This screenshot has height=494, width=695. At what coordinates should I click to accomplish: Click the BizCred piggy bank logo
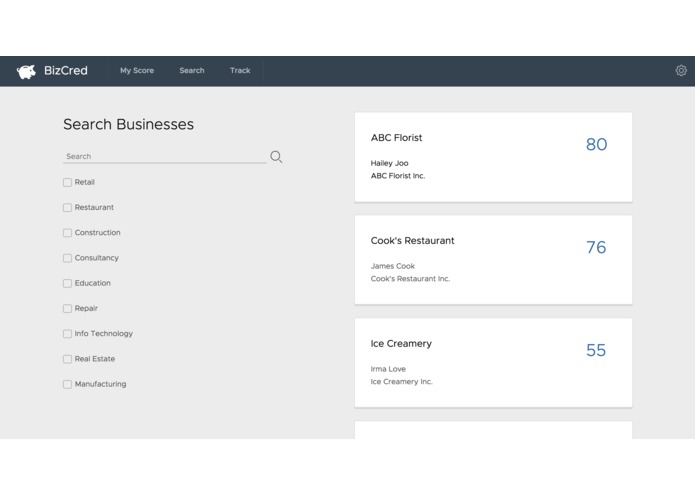[26, 71]
